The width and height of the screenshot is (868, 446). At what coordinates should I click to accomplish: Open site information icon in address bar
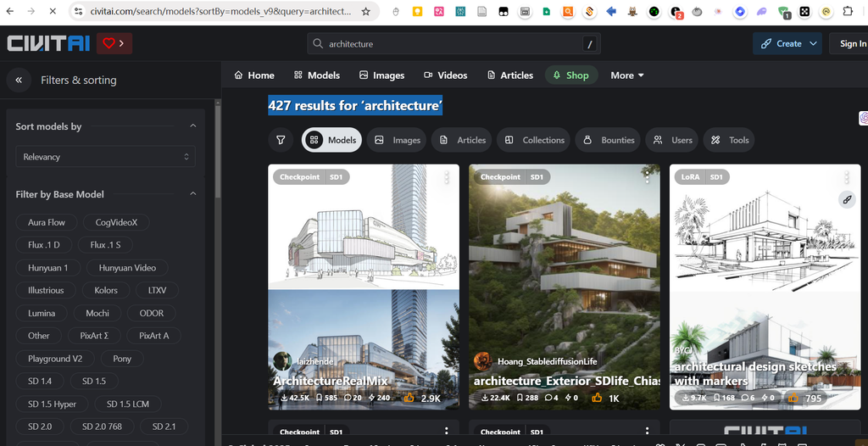click(x=79, y=11)
